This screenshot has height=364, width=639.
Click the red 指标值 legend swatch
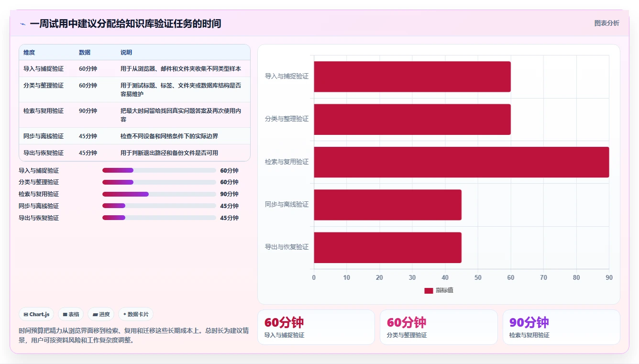click(429, 290)
